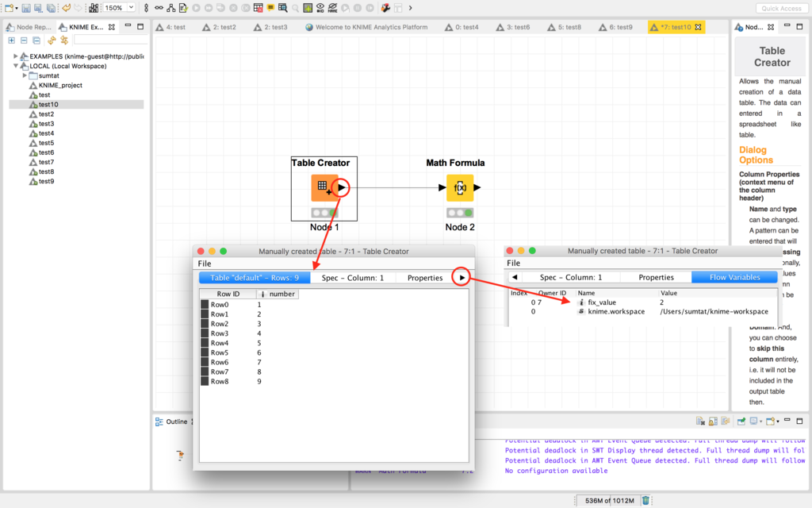The width and height of the screenshot is (812, 508).
Task: Click the Outline panel tab
Action: tap(172, 422)
